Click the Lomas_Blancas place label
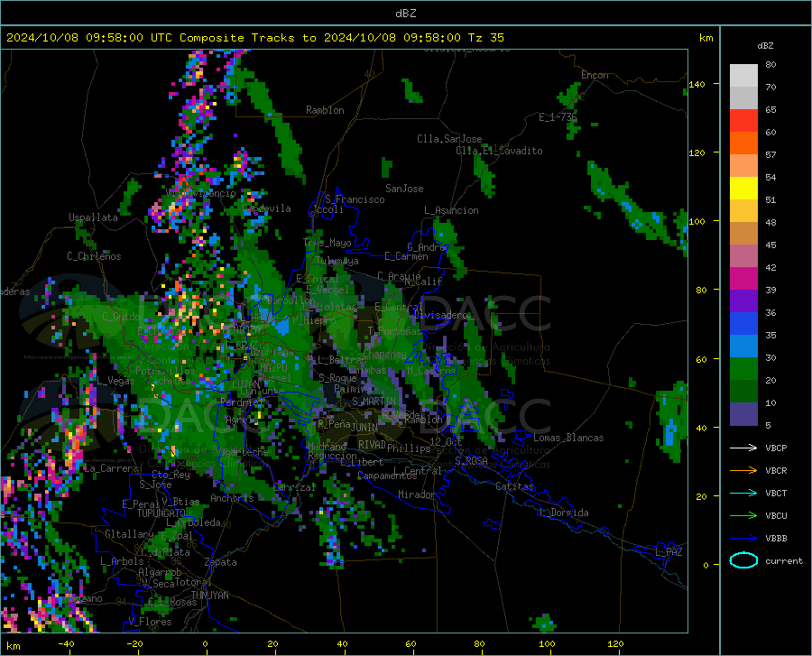Screen dimensions: 812x656 click(568, 438)
